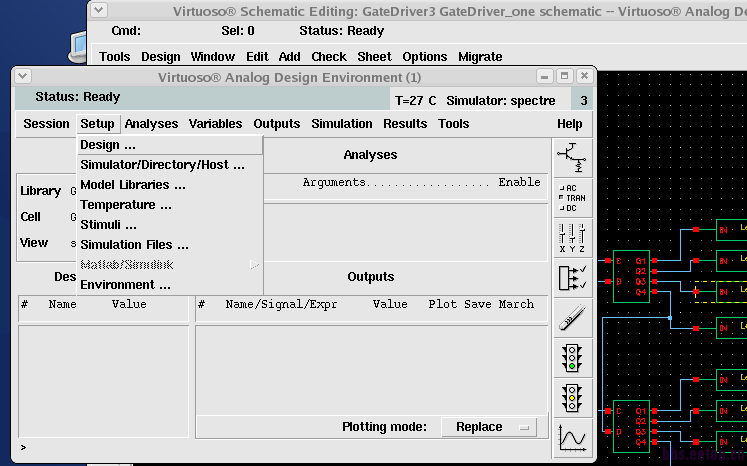Click the Name/Signal/Expr column header
Image resolution: width=747 pixels, height=466 pixels.
coord(281,304)
